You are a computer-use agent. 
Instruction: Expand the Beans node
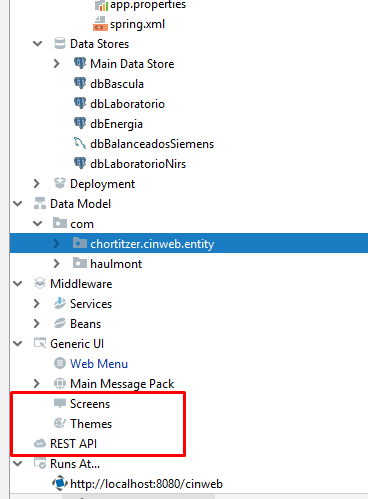[37, 323]
